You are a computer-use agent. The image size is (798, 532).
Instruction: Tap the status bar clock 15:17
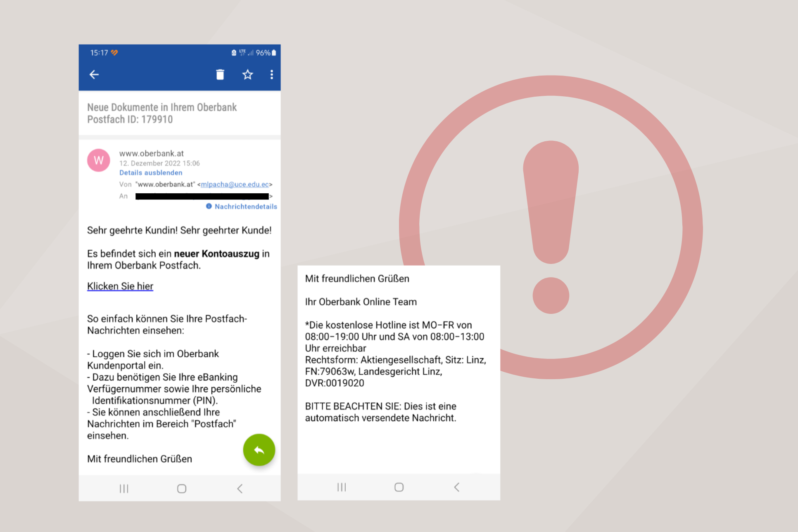[99, 53]
